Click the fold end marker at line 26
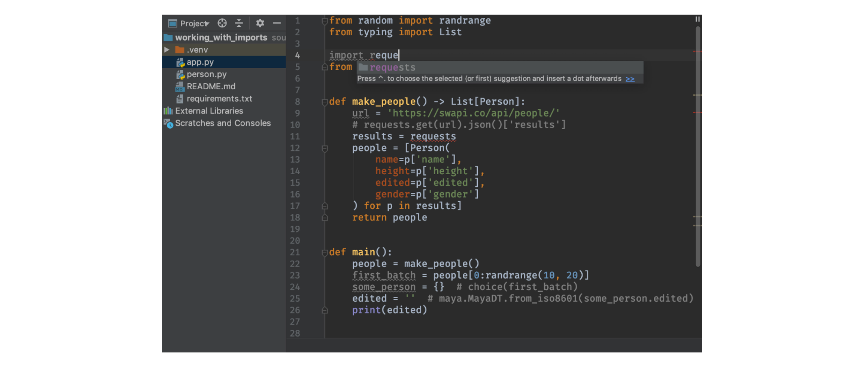 (325, 310)
